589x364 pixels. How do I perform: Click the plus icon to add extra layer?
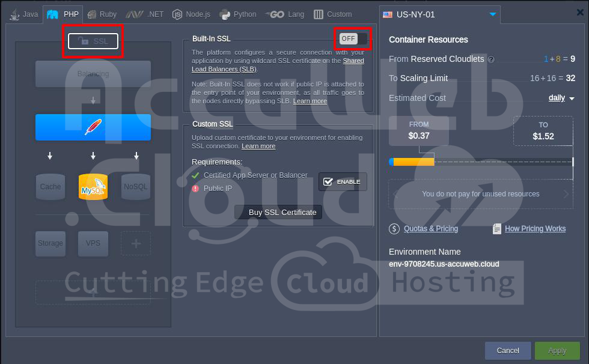point(136,243)
